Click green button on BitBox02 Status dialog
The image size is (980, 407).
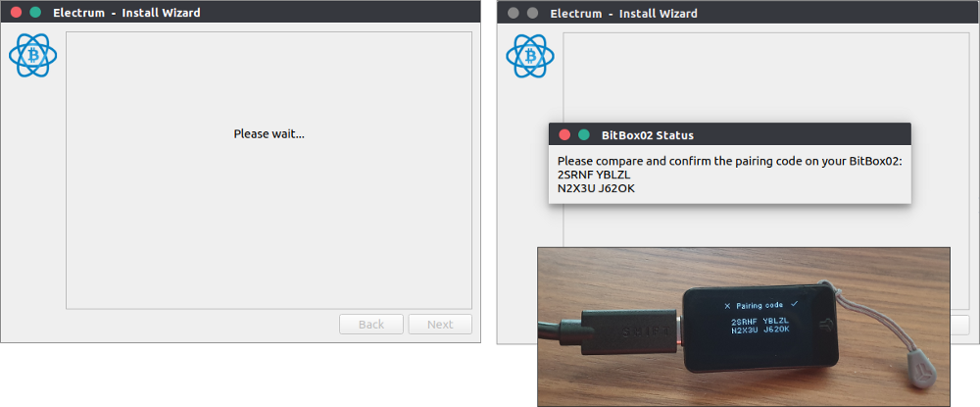[x=584, y=134]
